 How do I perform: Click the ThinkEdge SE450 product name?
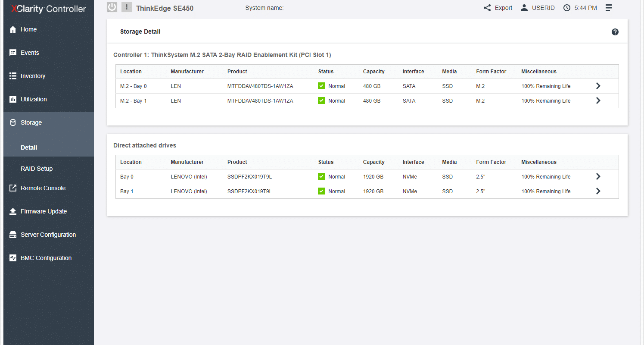(x=165, y=8)
